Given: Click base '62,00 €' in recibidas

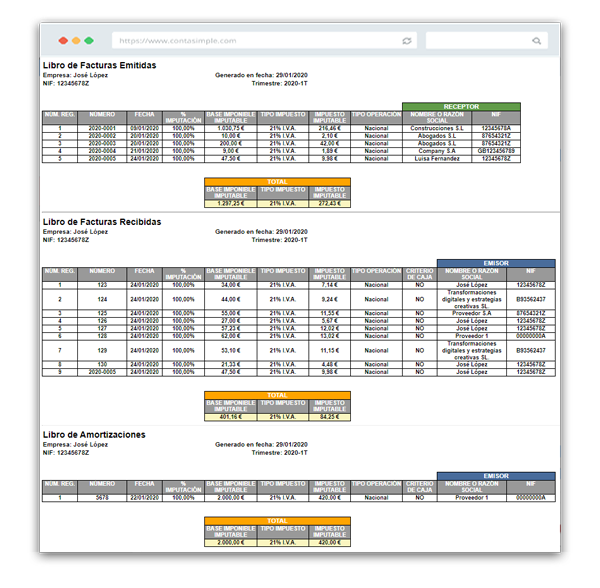Looking at the screenshot, I should pyautogui.click(x=231, y=336).
